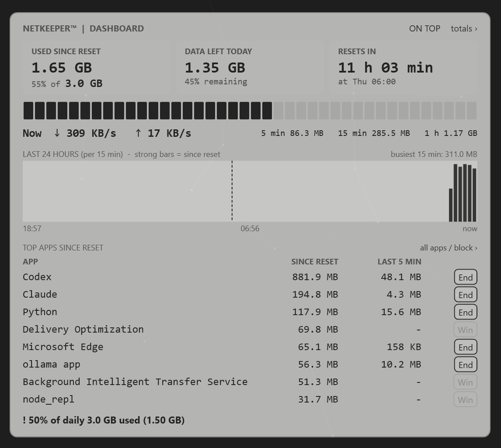This screenshot has width=501, height=448.
Task: Click the LAST 5 MIN column header
Action: tap(400, 262)
